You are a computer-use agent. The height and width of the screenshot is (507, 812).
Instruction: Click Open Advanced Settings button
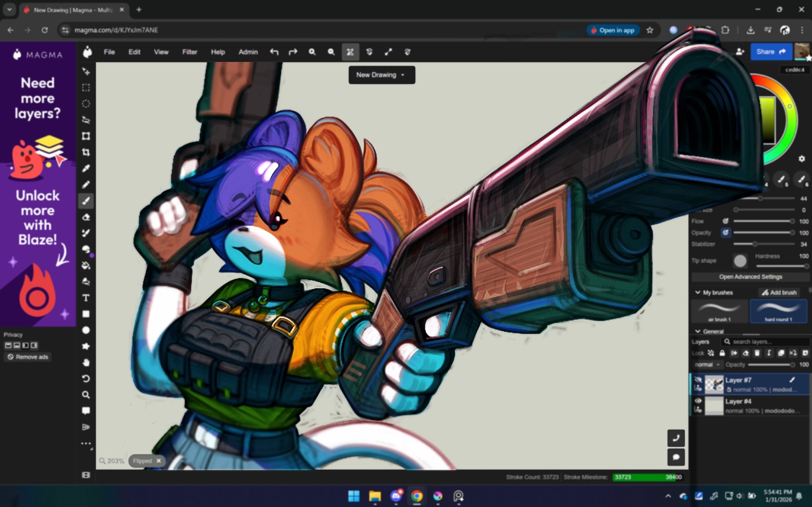click(x=750, y=277)
